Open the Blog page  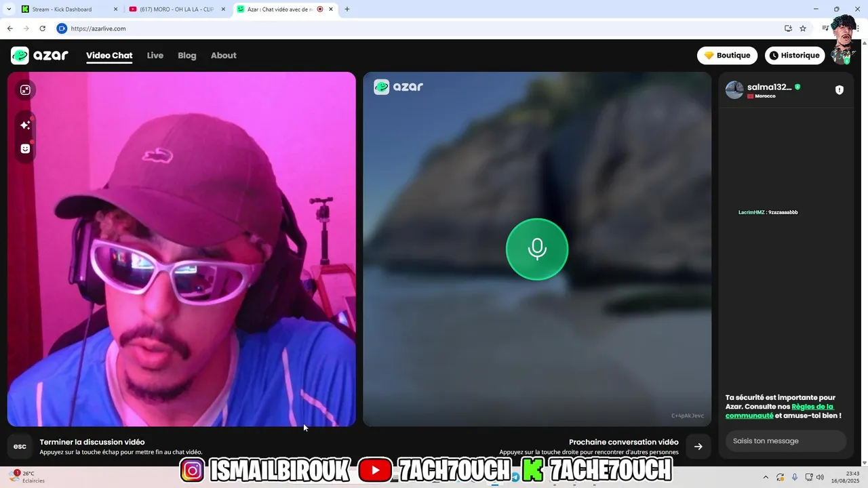click(187, 56)
